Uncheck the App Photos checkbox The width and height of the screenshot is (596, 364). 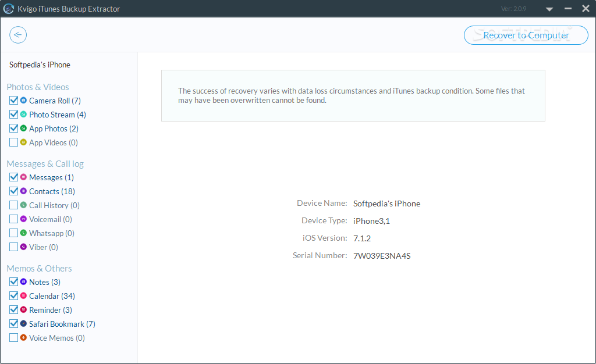coord(14,129)
